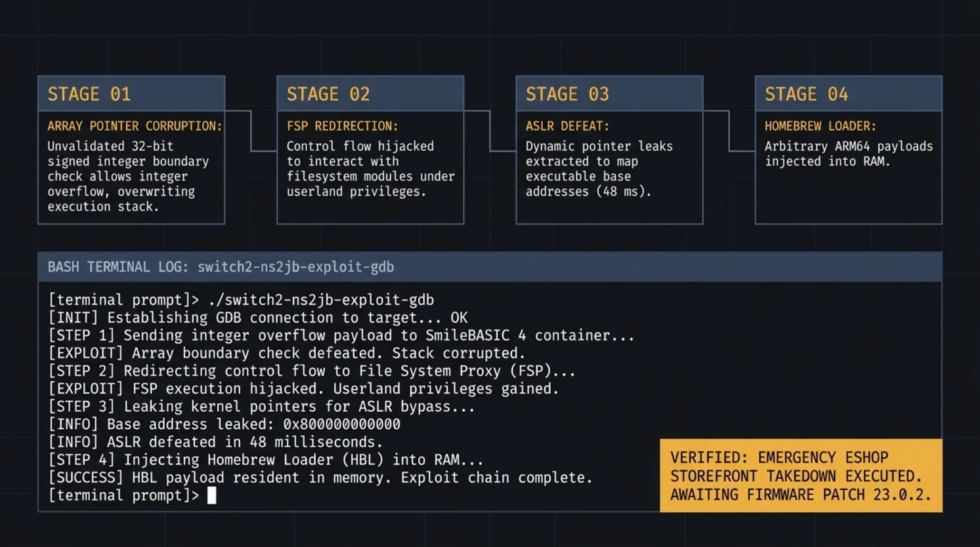
Task: Select the ASLR DEFEAT heading
Action: (x=567, y=126)
